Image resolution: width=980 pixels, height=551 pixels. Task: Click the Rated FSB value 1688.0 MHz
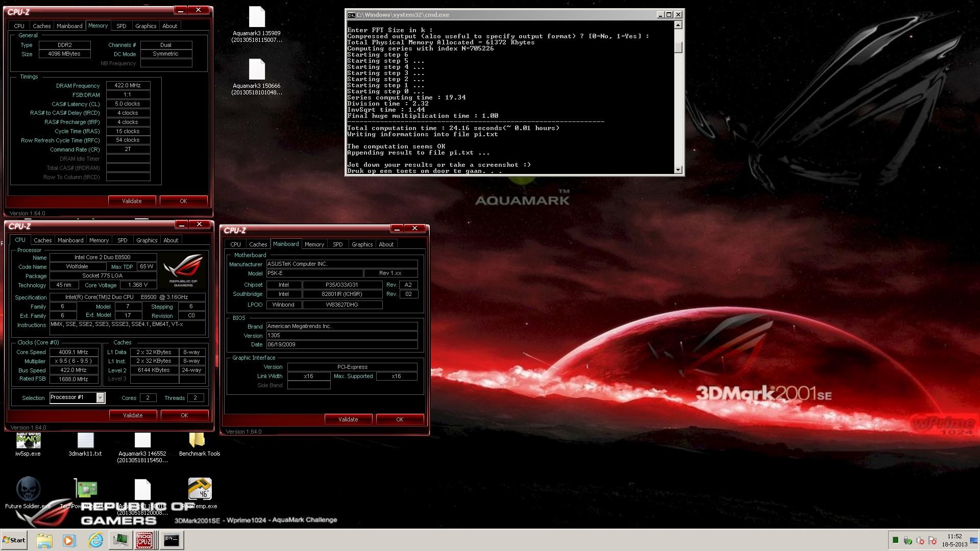(73, 380)
